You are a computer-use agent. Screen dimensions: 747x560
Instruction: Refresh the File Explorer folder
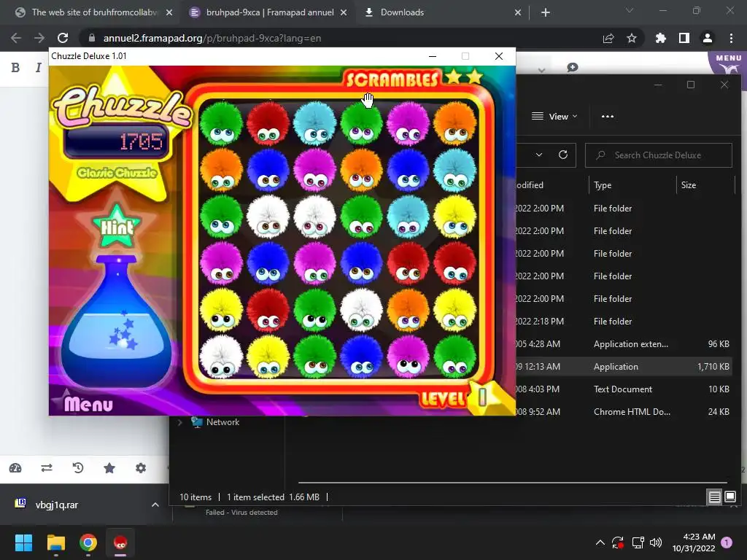(x=563, y=155)
